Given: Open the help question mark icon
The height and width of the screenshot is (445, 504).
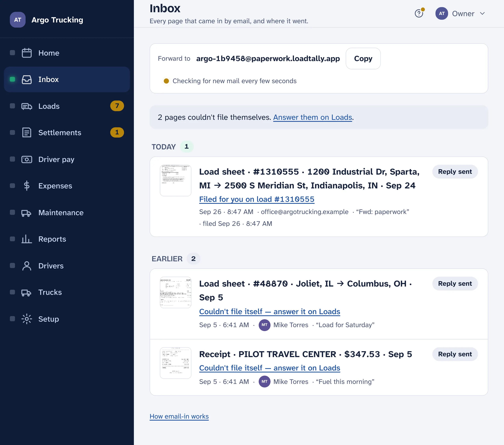Looking at the screenshot, I should tap(419, 13).
